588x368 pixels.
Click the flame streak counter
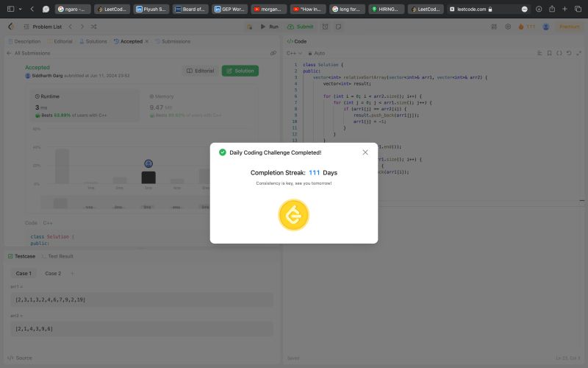(x=526, y=26)
